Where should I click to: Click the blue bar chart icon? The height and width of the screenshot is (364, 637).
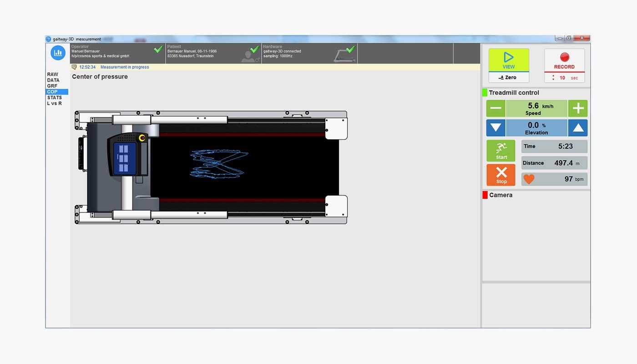pyautogui.click(x=58, y=53)
